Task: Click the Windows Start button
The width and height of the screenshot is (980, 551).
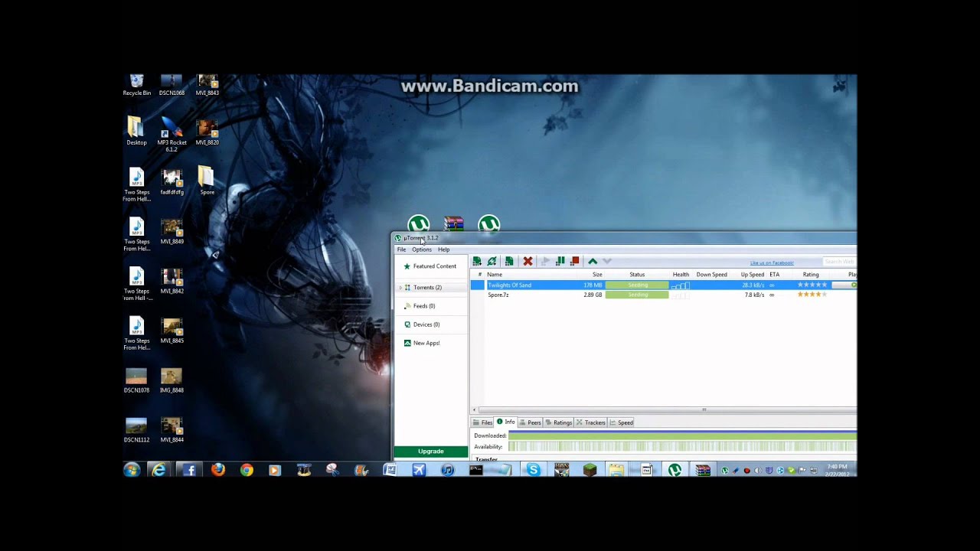Action: 132,470
